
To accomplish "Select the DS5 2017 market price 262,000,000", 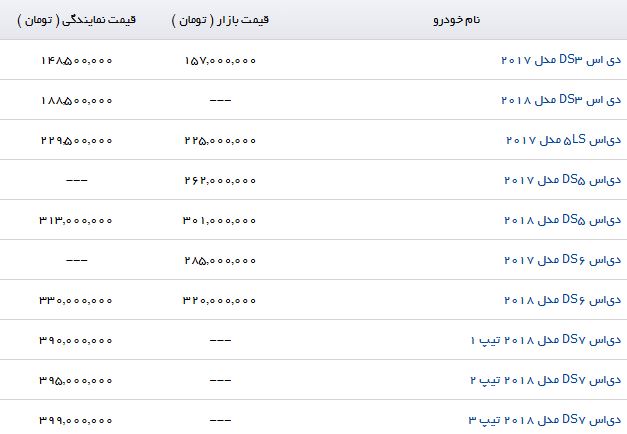I will 220,181.
